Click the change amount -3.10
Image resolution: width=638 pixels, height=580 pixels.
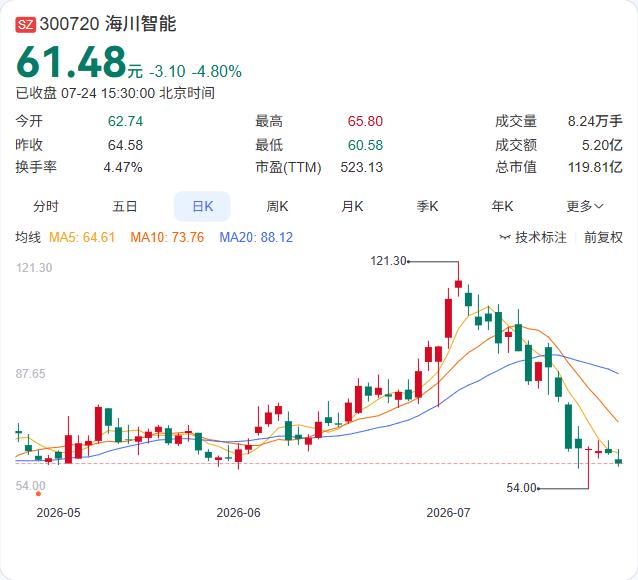tap(167, 72)
